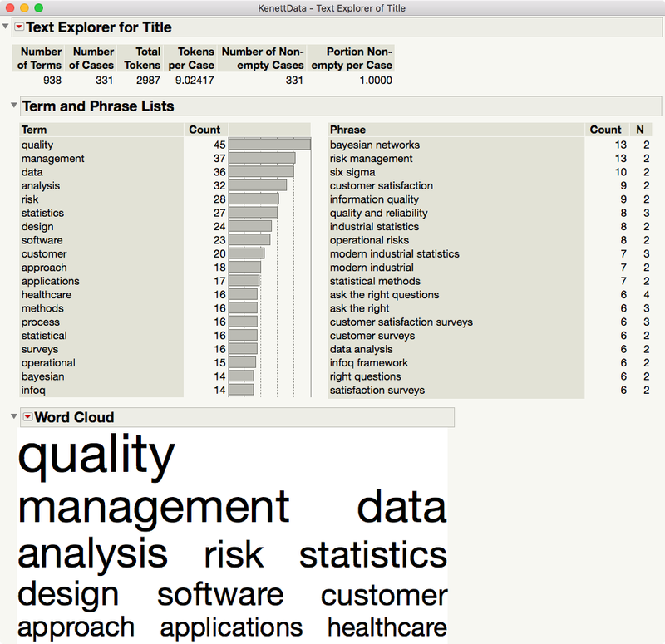Viewport: 665px width, 644px height.
Task: Select the phrase 'six sigma'
Action: click(x=352, y=172)
